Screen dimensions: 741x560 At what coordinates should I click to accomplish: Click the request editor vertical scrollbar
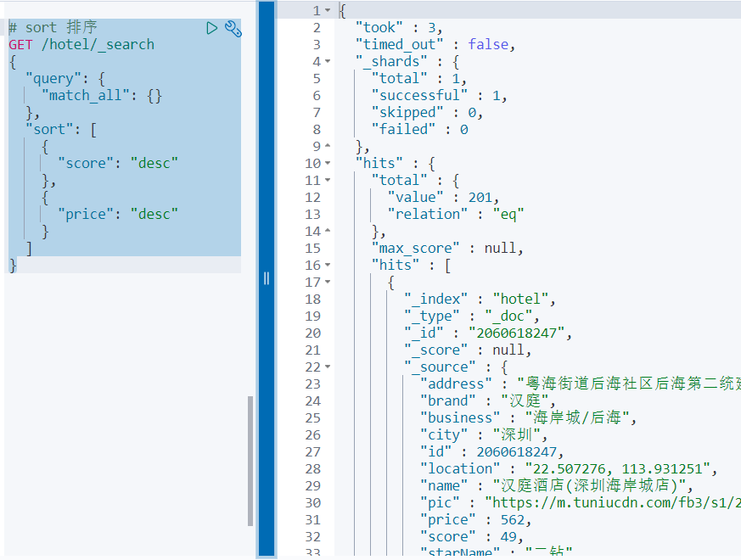250,461
